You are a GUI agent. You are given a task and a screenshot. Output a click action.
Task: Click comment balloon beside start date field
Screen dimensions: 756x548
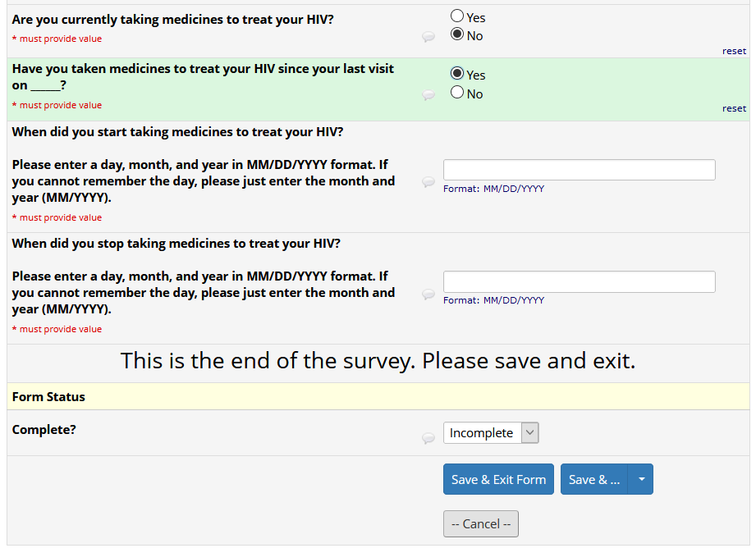[x=428, y=182]
